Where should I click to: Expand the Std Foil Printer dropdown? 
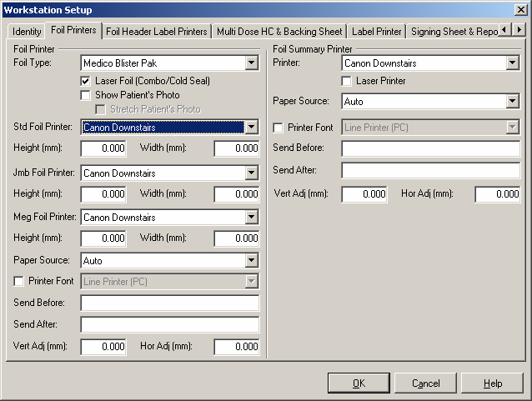[251, 128]
